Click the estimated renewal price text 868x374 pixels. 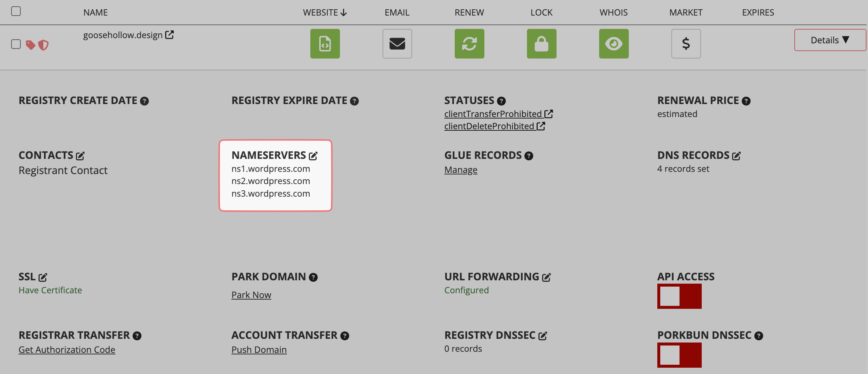coord(677,114)
